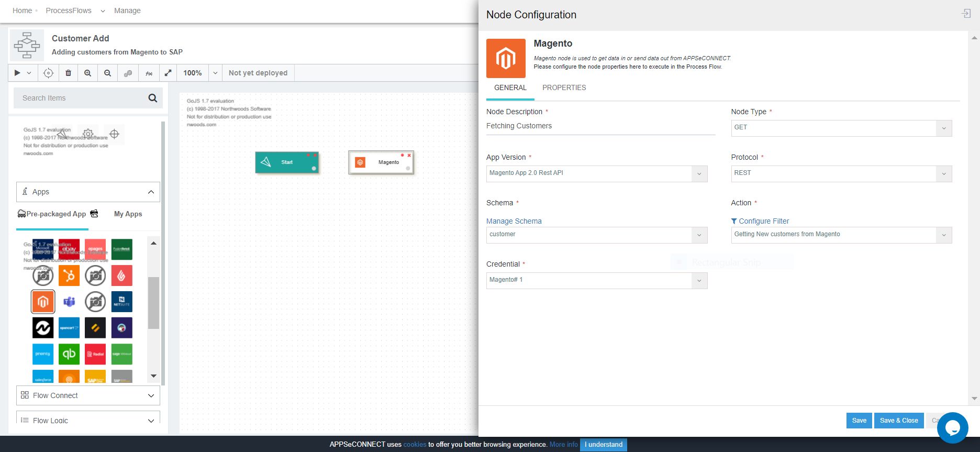Click the I understand cookie button
Image resolution: width=980 pixels, height=452 pixels.
point(604,445)
